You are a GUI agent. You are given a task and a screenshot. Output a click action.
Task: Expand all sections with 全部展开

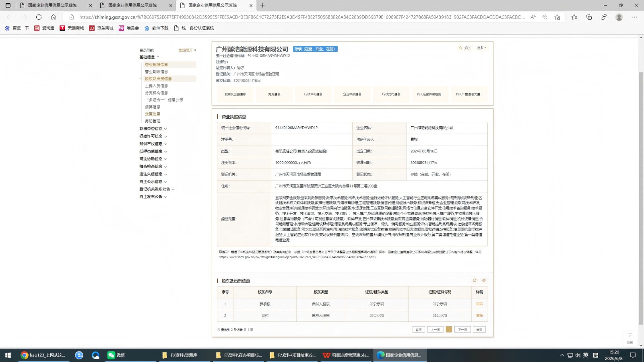pyautogui.click(x=187, y=50)
